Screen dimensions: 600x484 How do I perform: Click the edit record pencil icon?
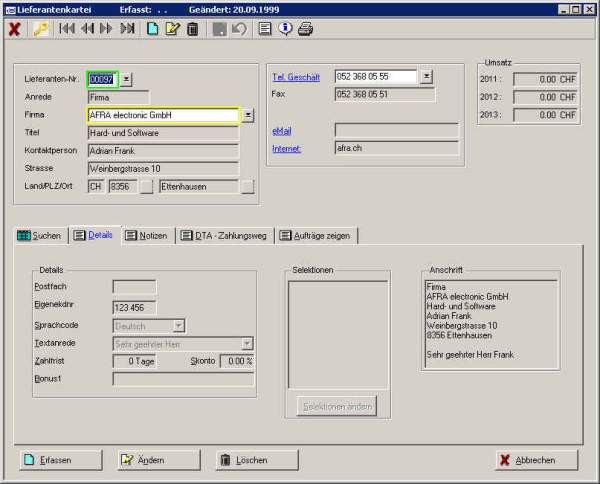tap(172, 29)
